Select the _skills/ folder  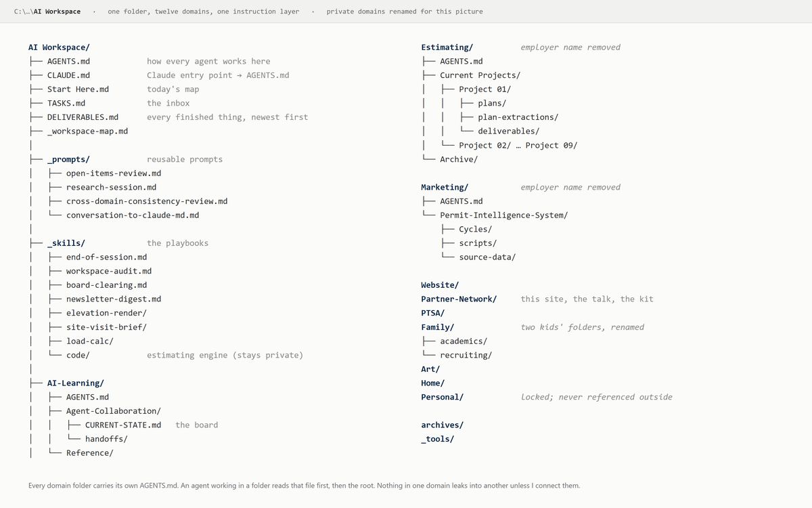point(66,243)
